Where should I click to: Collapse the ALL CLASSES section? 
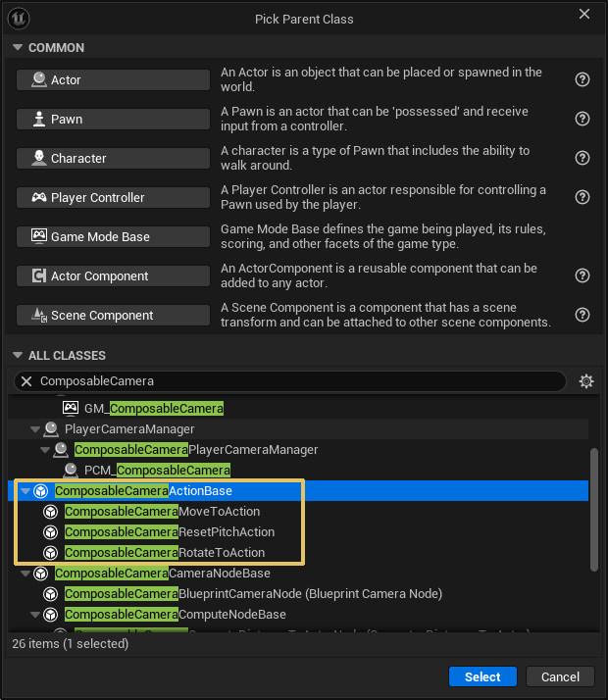pos(18,356)
